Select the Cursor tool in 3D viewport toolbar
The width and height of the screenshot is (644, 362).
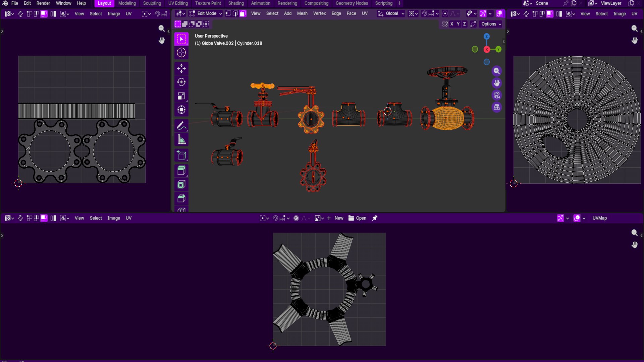[181, 53]
